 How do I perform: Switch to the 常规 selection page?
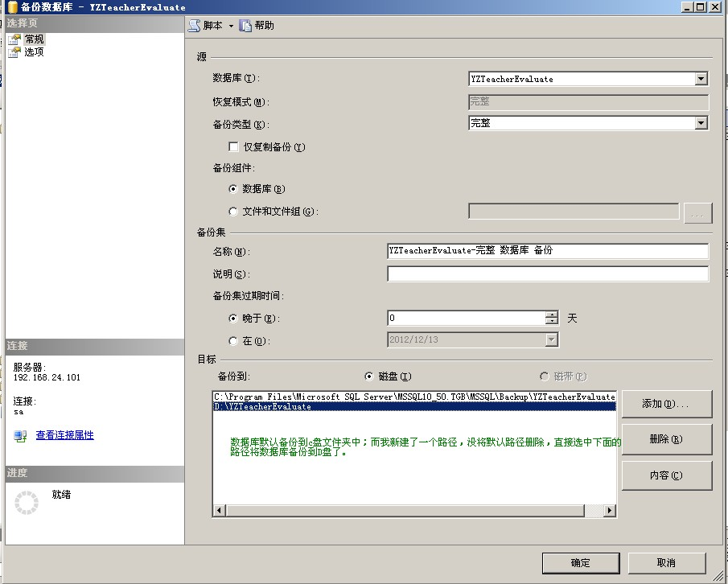[x=32, y=38]
